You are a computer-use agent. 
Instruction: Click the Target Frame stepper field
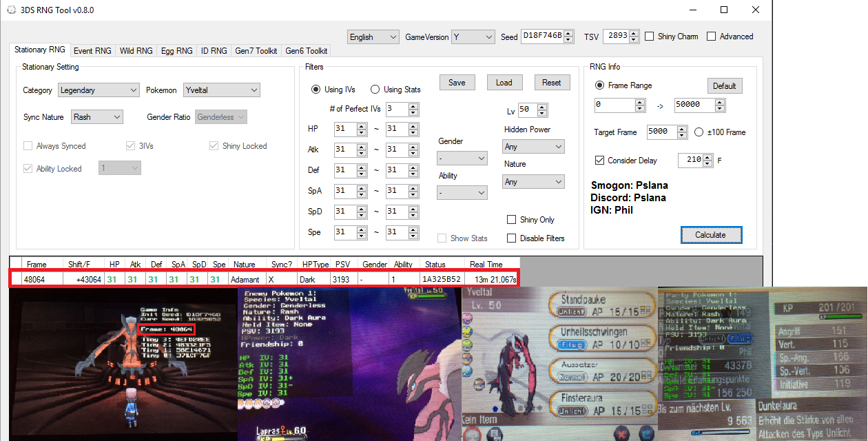pyautogui.click(x=667, y=132)
